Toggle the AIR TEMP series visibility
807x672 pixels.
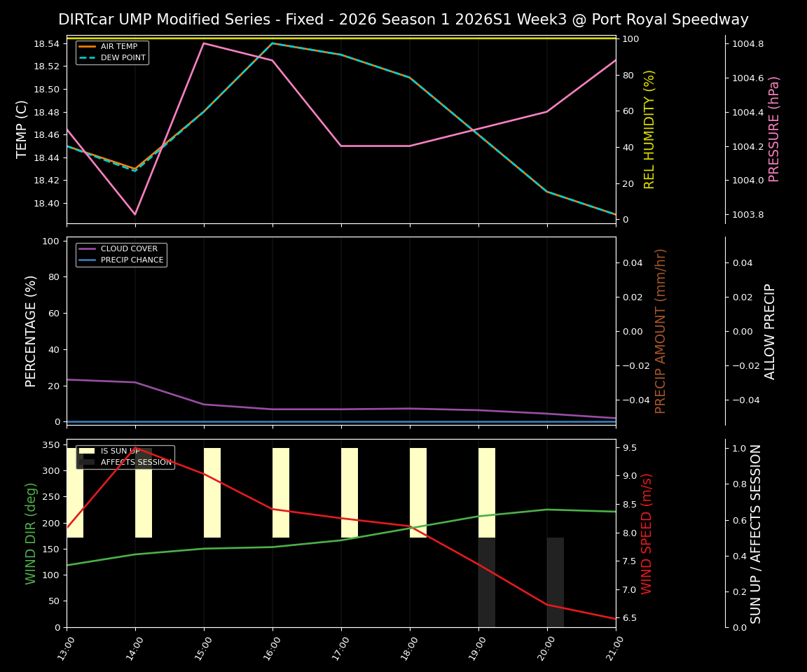(x=111, y=45)
